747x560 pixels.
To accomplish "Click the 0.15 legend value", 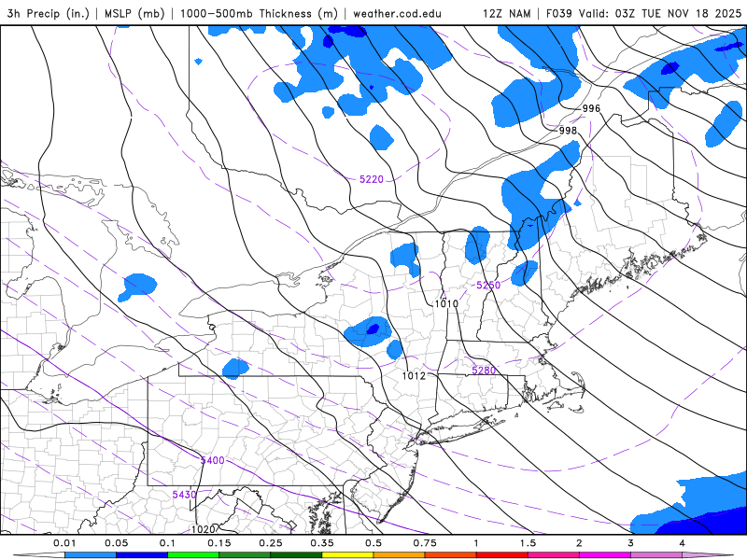I will 219,543.
